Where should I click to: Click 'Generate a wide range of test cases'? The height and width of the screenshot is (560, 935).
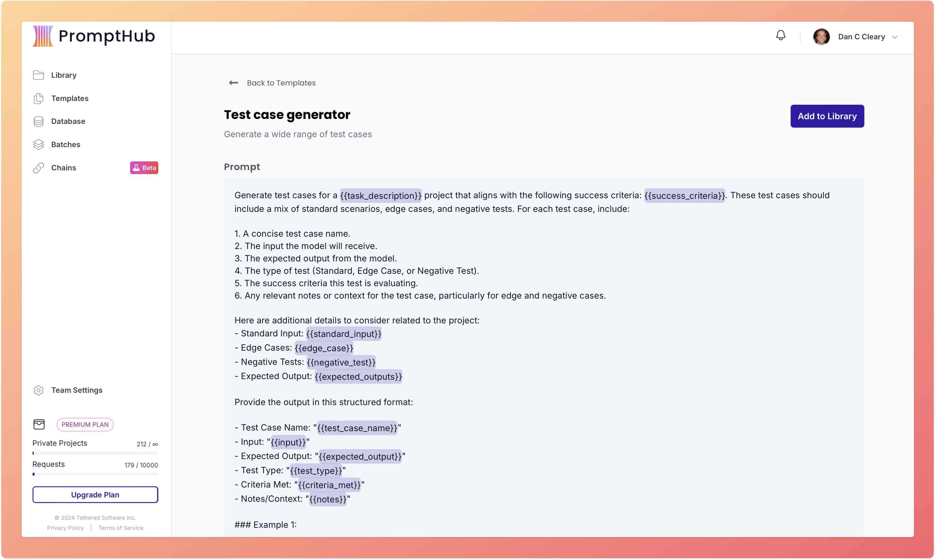298,134
